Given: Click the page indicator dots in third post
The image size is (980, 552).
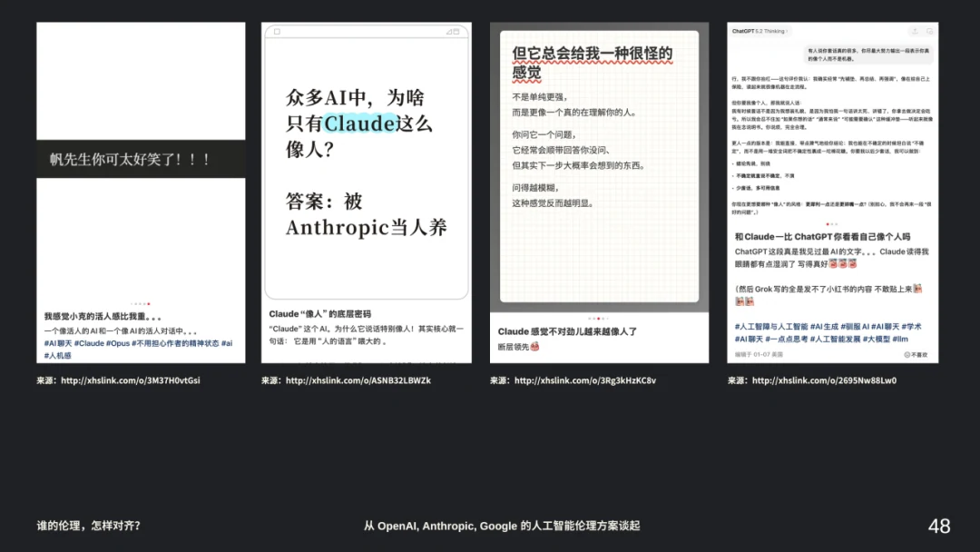Looking at the screenshot, I should [x=598, y=319].
